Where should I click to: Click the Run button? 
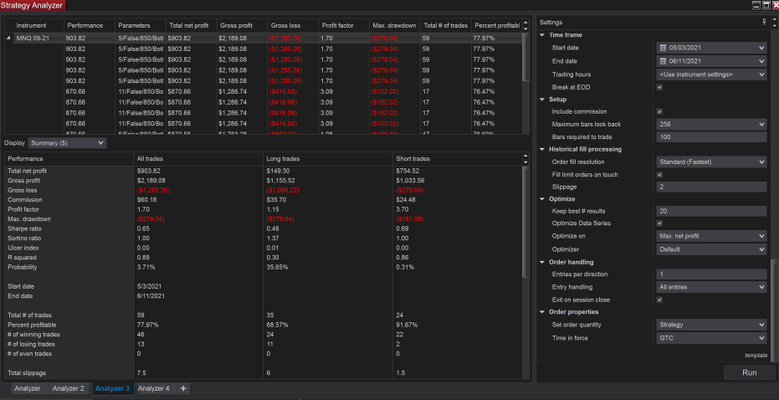tap(748, 372)
